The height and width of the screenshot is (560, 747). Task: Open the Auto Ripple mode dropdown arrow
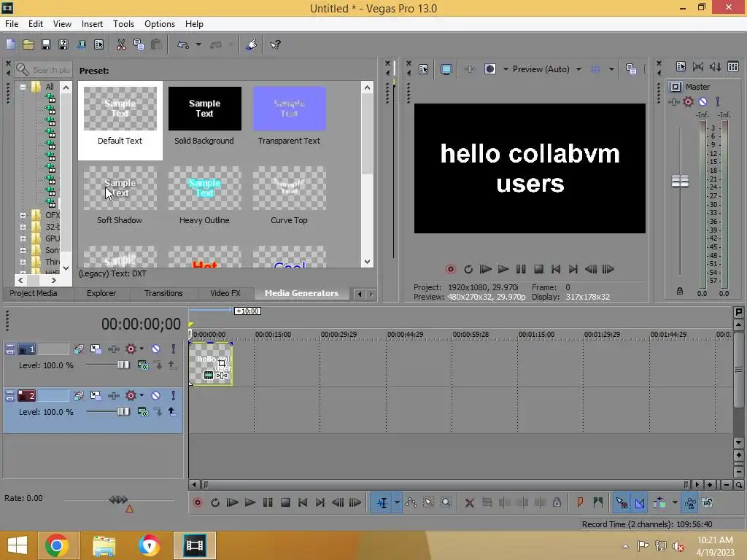[x=675, y=502]
